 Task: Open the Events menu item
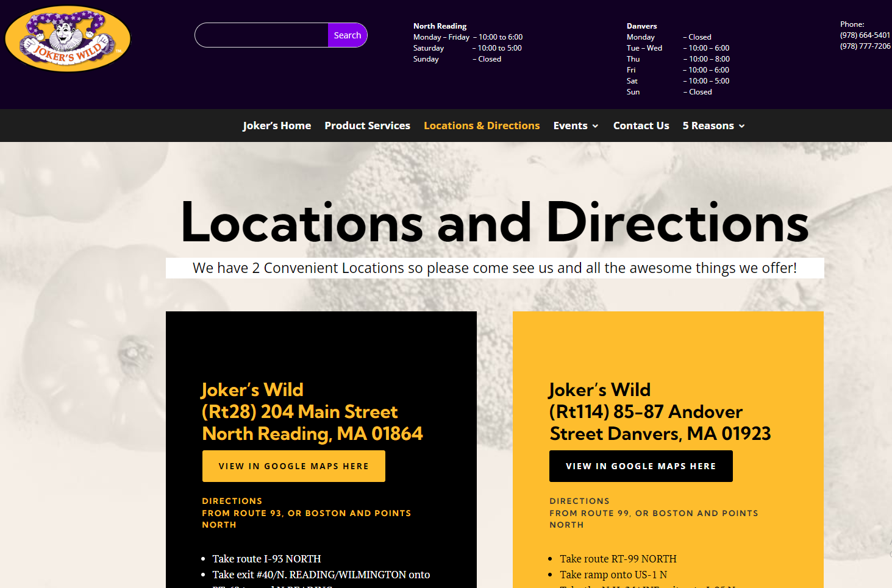pyautogui.click(x=571, y=126)
